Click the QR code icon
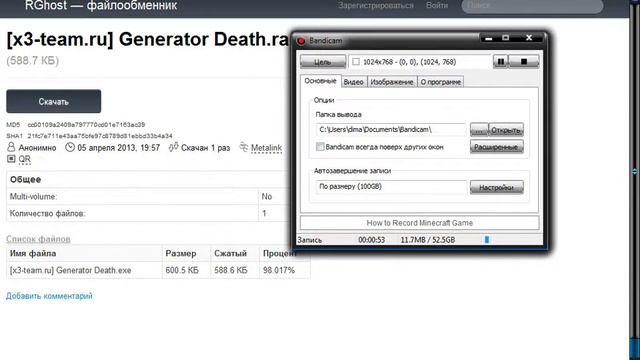The height and width of the screenshot is (360, 640). tap(11, 159)
